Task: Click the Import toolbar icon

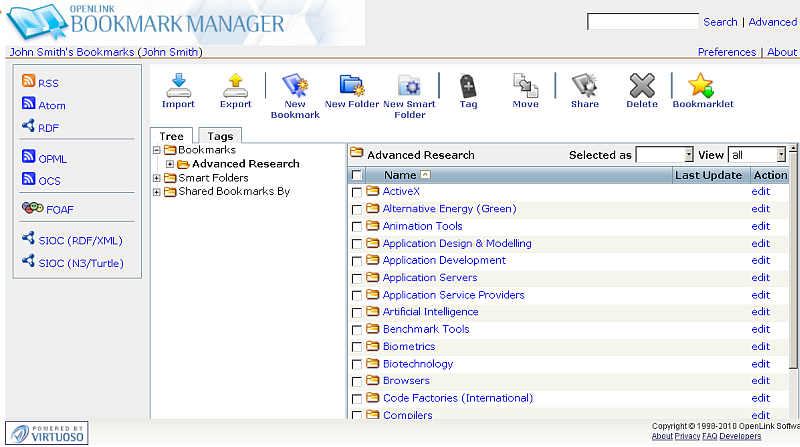Action: (178, 86)
